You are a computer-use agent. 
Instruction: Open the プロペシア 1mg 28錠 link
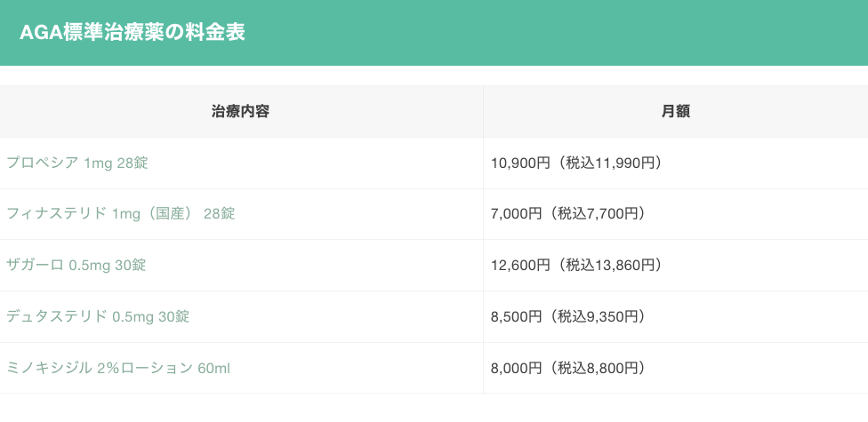pos(77,163)
